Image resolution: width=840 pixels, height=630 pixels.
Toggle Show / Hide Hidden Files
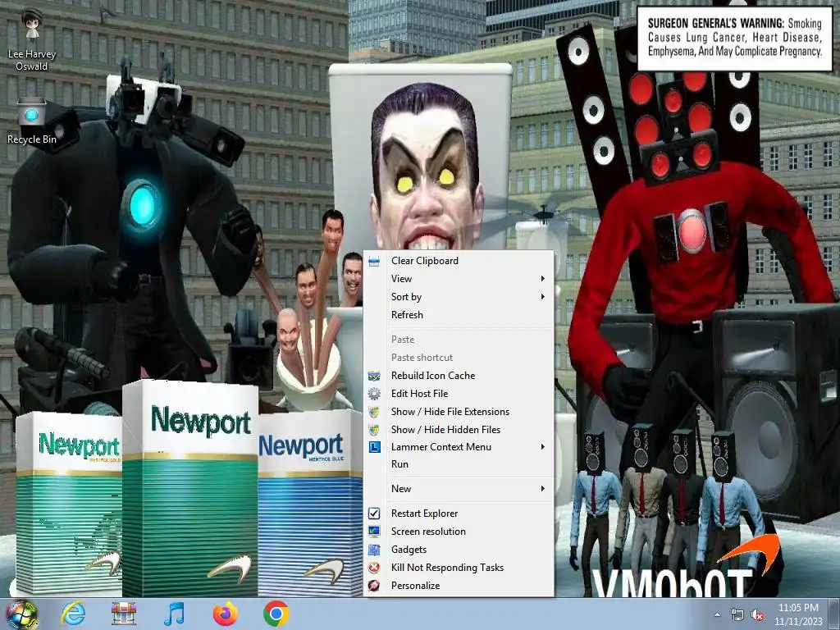click(x=459, y=430)
